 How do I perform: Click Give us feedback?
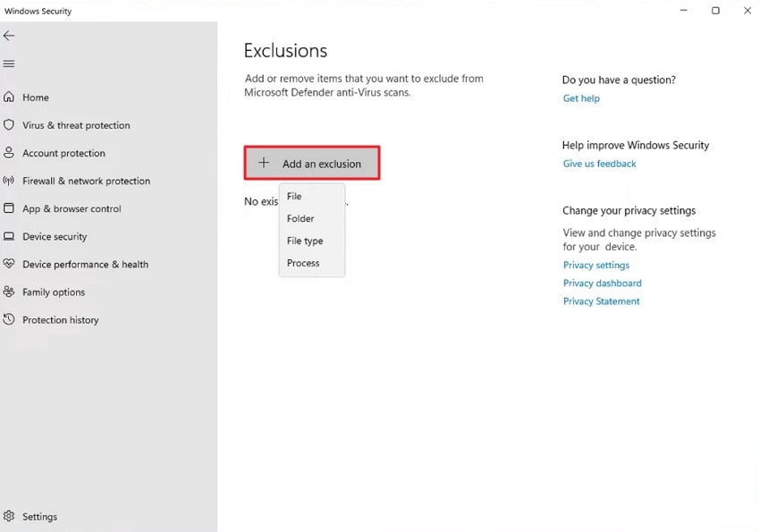tap(599, 164)
